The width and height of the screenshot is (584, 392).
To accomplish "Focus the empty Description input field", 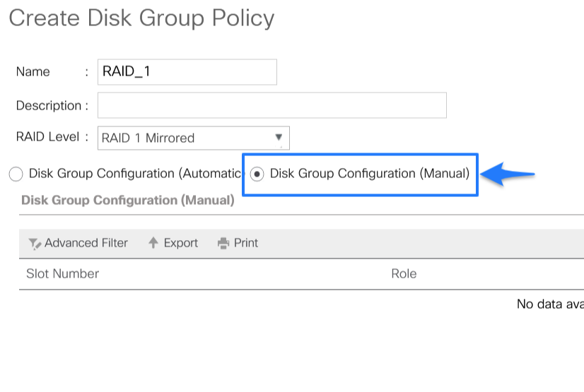I will 271,105.
